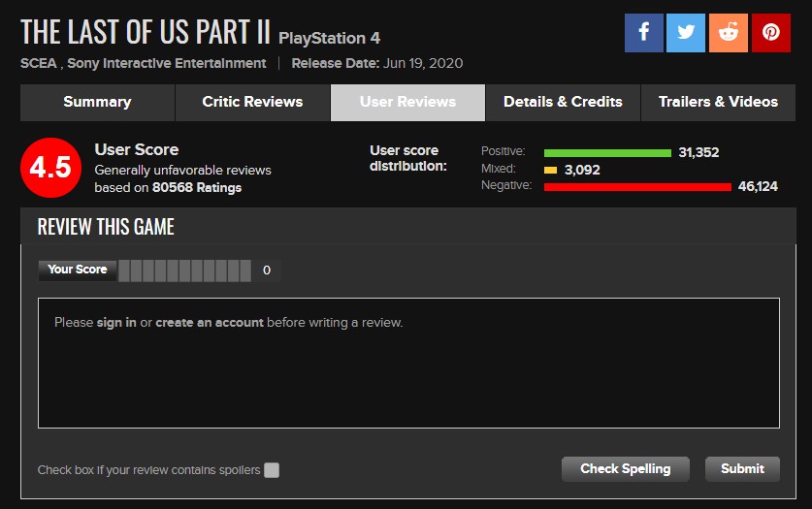Click the red 4.5 user score circle

click(x=50, y=168)
